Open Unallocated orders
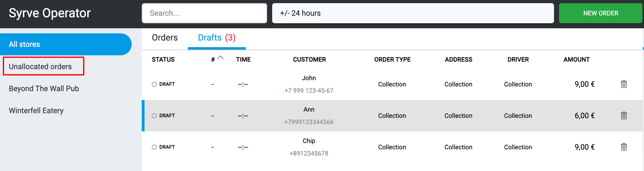 pyautogui.click(x=40, y=67)
